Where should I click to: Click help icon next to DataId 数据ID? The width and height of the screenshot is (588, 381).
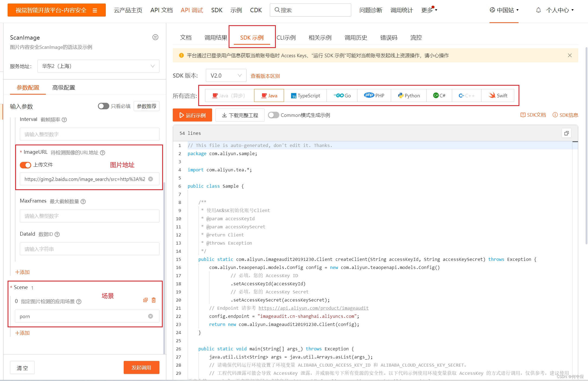click(57, 234)
